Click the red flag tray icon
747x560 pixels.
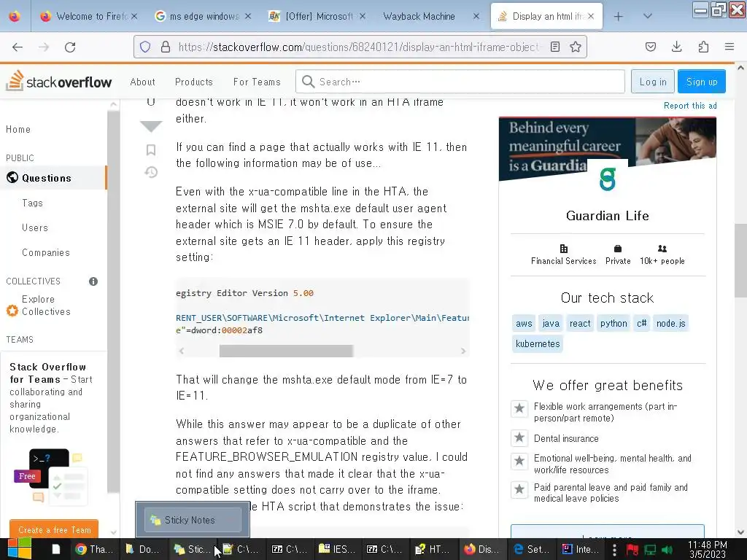tap(632, 550)
